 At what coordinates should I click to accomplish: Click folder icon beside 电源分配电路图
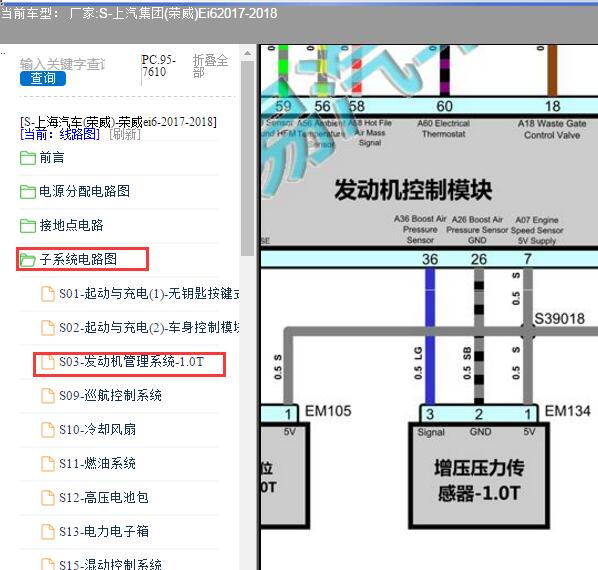coord(27,192)
